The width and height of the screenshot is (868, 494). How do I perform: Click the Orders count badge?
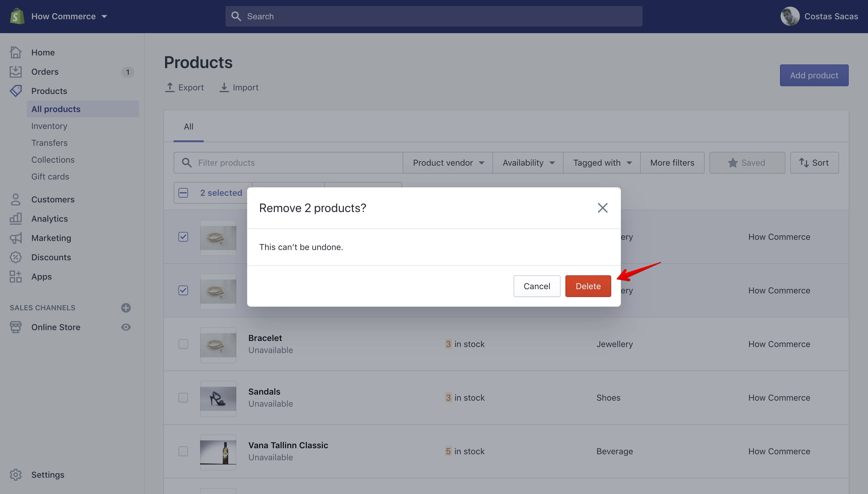[x=127, y=72]
